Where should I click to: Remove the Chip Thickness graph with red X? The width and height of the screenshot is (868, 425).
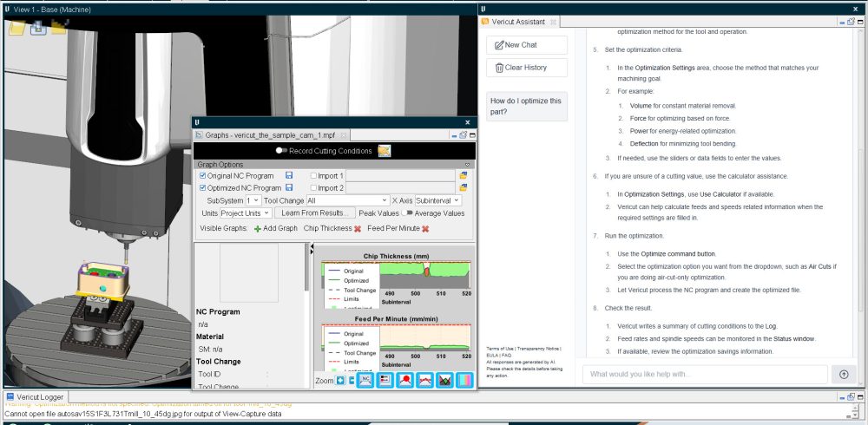[x=358, y=229]
